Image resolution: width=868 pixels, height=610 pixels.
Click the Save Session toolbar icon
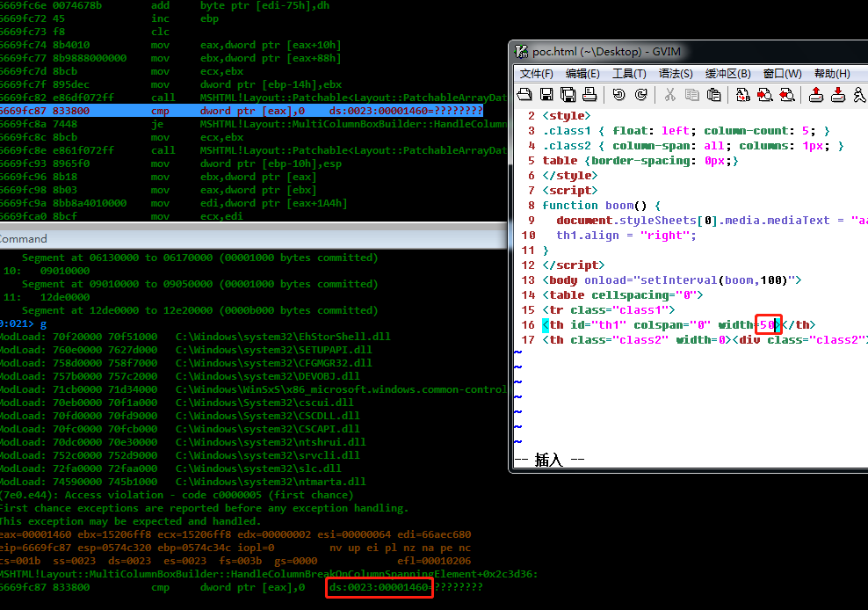click(x=838, y=95)
